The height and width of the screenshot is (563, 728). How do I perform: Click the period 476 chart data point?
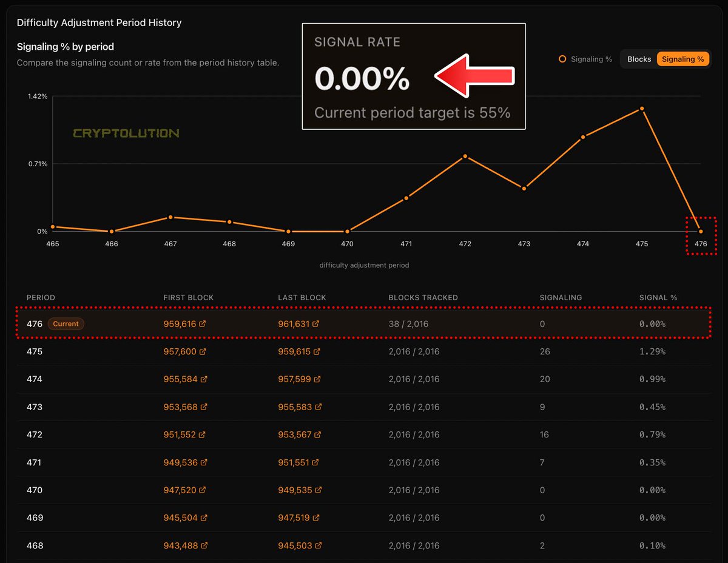click(x=701, y=231)
